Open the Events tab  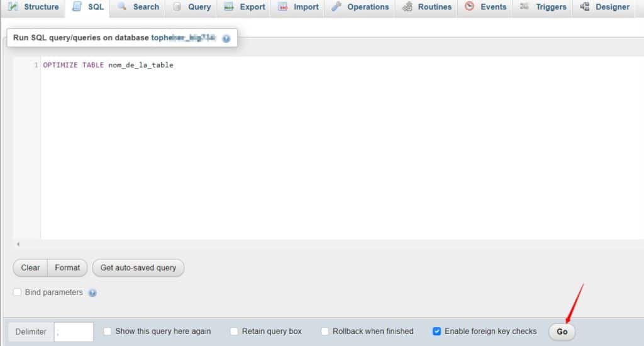(x=486, y=7)
